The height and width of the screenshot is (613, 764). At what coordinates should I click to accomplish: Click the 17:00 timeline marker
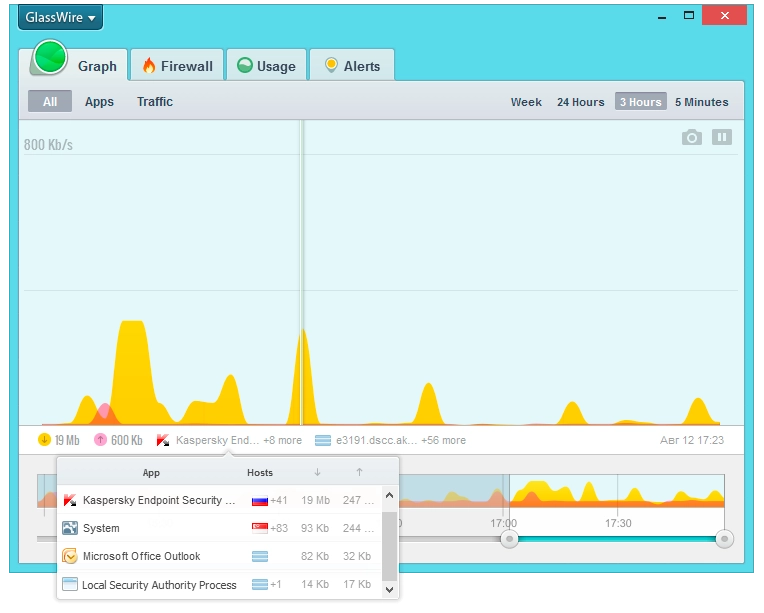[x=504, y=523]
